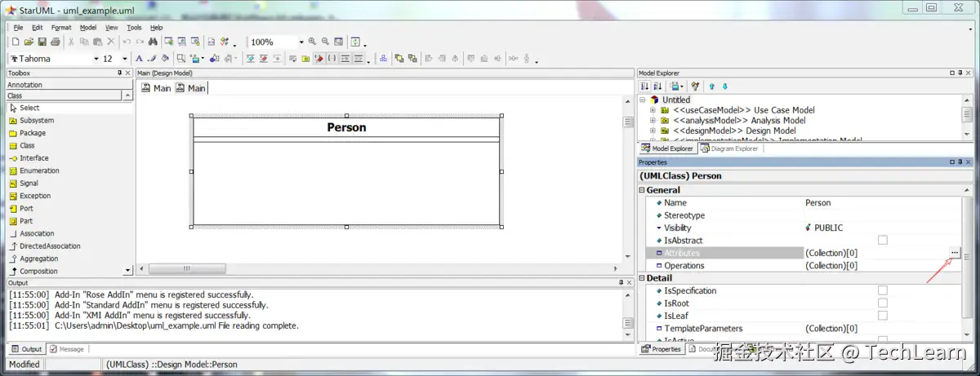The image size is (980, 376).
Task: Click the Bring to Front icon
Action: coord(399,59)
